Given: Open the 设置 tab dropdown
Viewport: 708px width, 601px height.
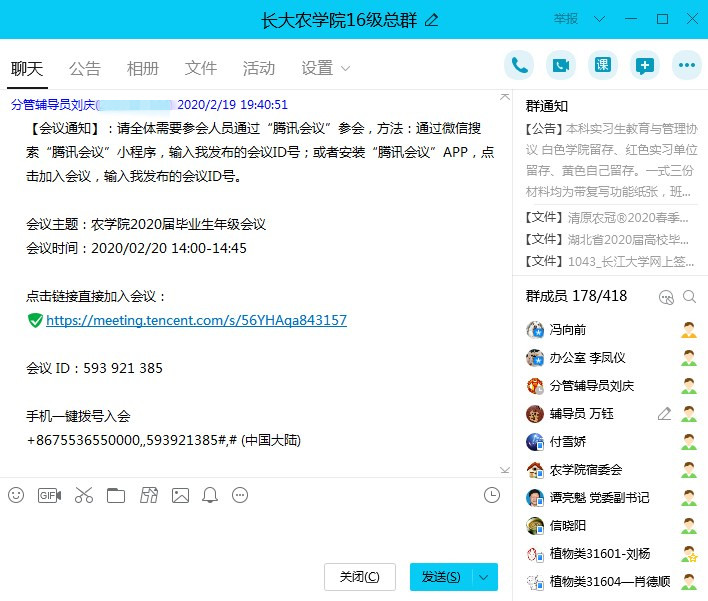Looking at the screenshot, I should (326, 68).
